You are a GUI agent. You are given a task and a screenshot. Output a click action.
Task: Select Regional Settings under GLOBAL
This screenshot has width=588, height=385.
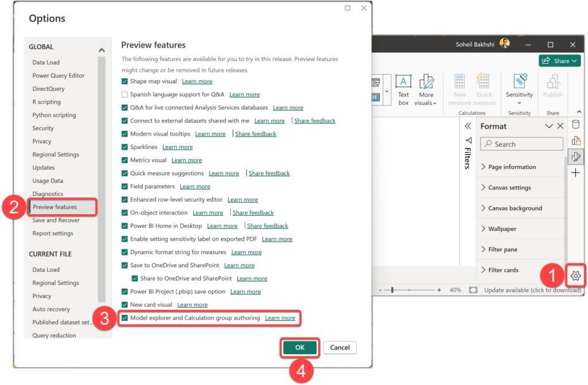56,154
